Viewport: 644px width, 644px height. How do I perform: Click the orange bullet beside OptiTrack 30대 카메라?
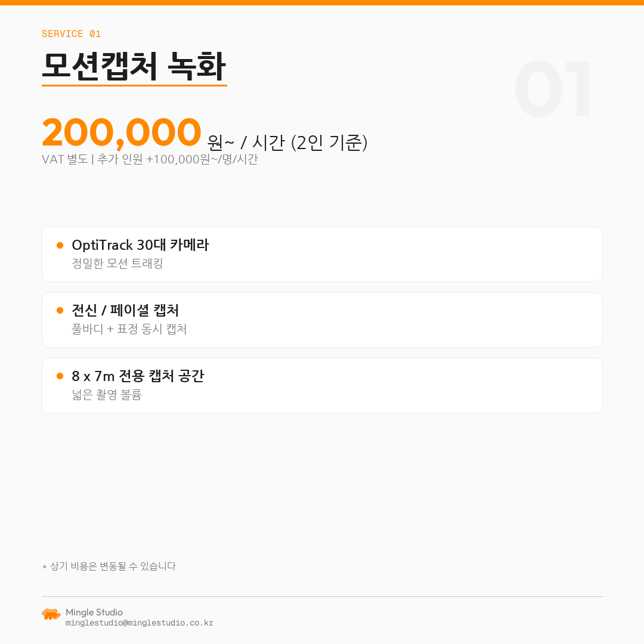click(x=60, y=245)
